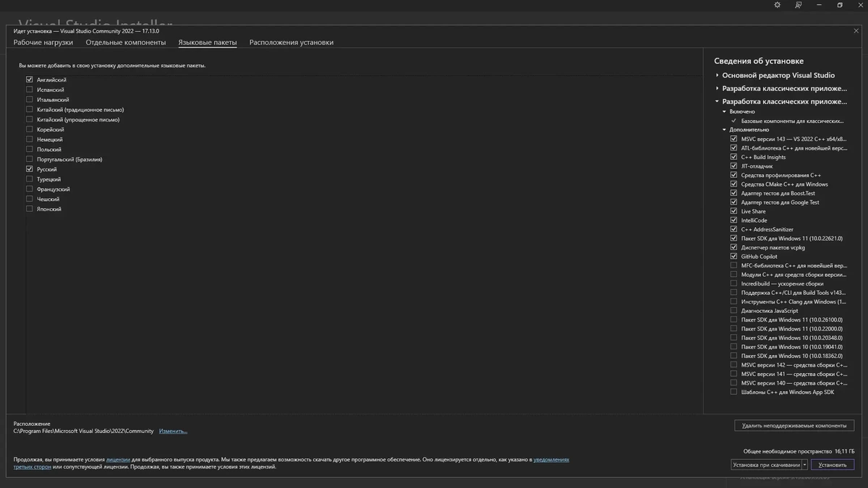Image resolution: width=868 pixels, height=488 pixels.
Task: Check Шаблоны C++ для Windows App SDK
Action: tap(734, 392)
